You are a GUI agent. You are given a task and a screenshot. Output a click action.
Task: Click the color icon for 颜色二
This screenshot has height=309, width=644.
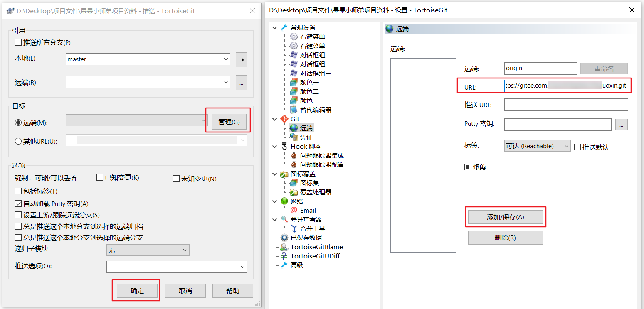pos(294,91)
